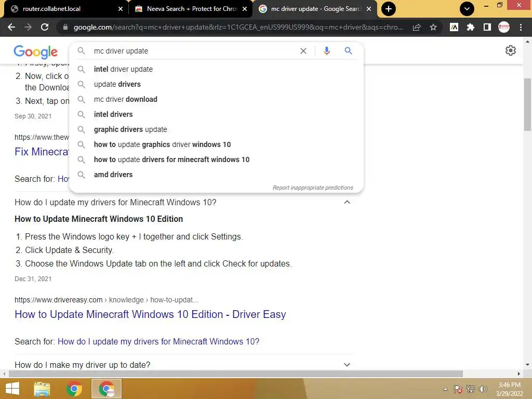This screenshot has height=399, width=532.
Task: Open the Chrome profile avatar
Action: pos(504,27)
